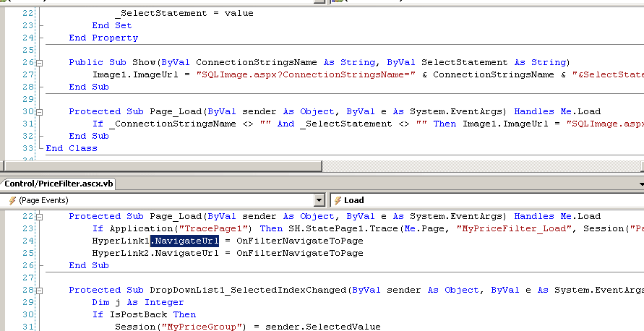Click the "SQLImage.aspx?ConnectionStringsName=" string on line 27
This screenshot has height=331, width=644.
tap(306, 74)
